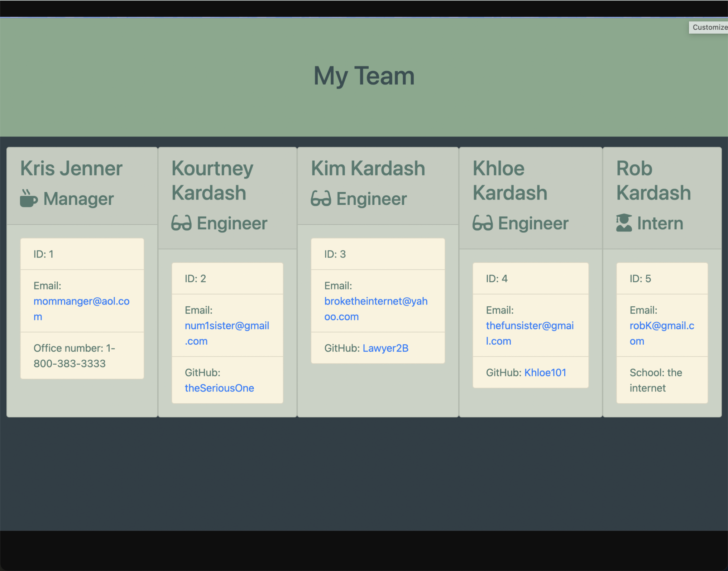Click the glasses Engineer icon on Kourtney's card
This screenshot has width=728, height=571.
click(x=182, y=223)
